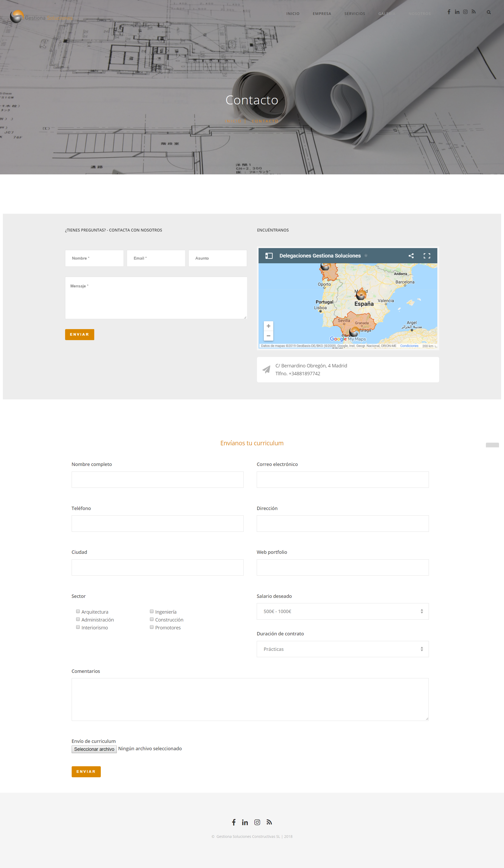Viewport: 504px width, 868px height.
Task: Submit the contact form with ENVIAR
Action: tap(80, 334)
